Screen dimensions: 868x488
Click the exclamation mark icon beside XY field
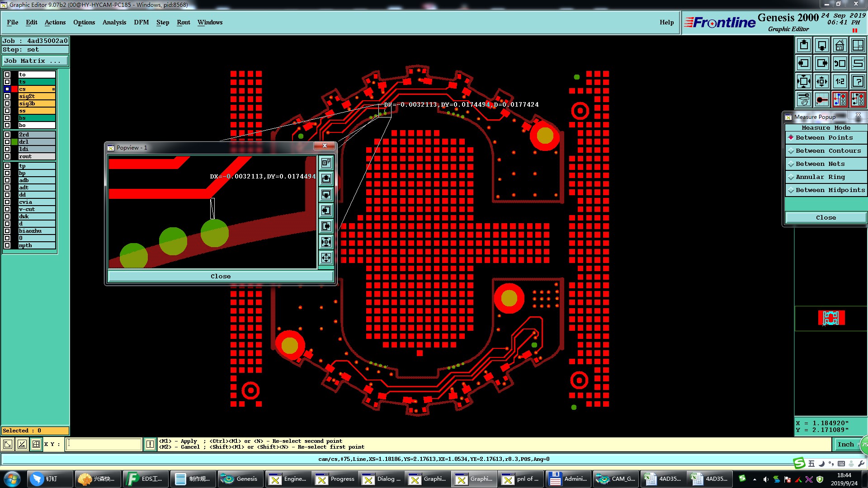pos(150,444)
